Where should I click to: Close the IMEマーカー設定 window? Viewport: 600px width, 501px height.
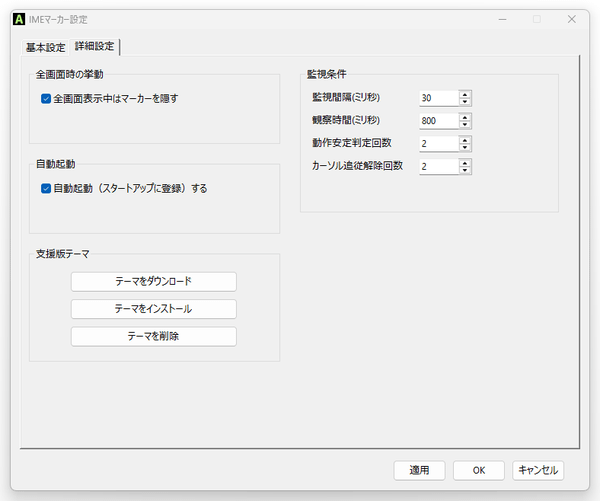click(x=572, y=19)
